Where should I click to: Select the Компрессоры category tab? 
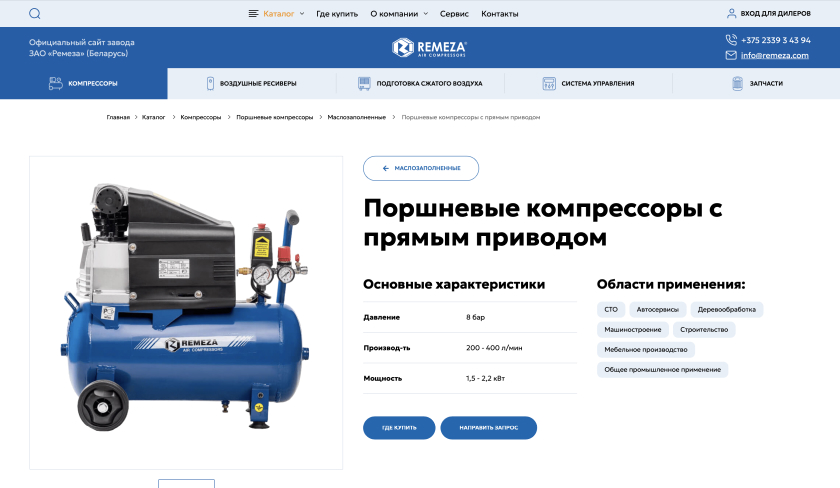pos(84,83)
